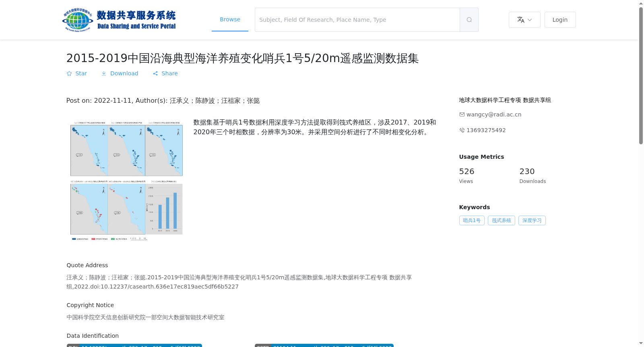Image resolution: width=644 pixels, height=347 pixels.
Task: Click the Post on date and authors line
Action: (x=163, y=101)
